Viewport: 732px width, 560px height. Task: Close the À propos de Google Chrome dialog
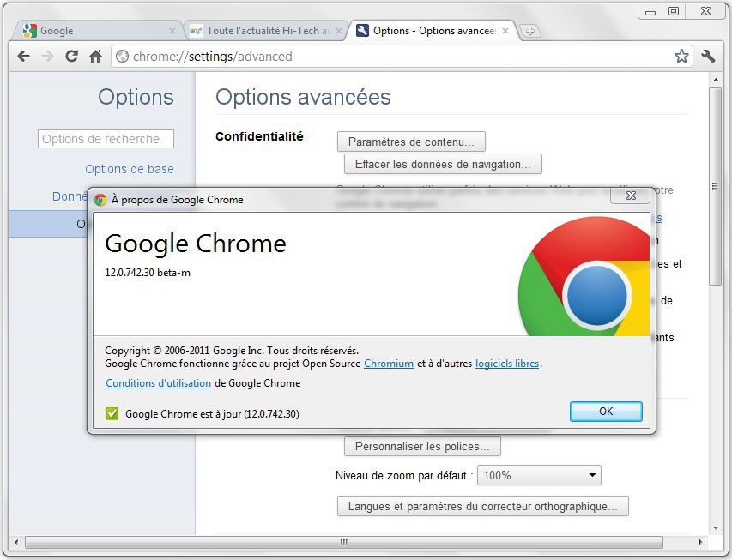coord(630,196)
